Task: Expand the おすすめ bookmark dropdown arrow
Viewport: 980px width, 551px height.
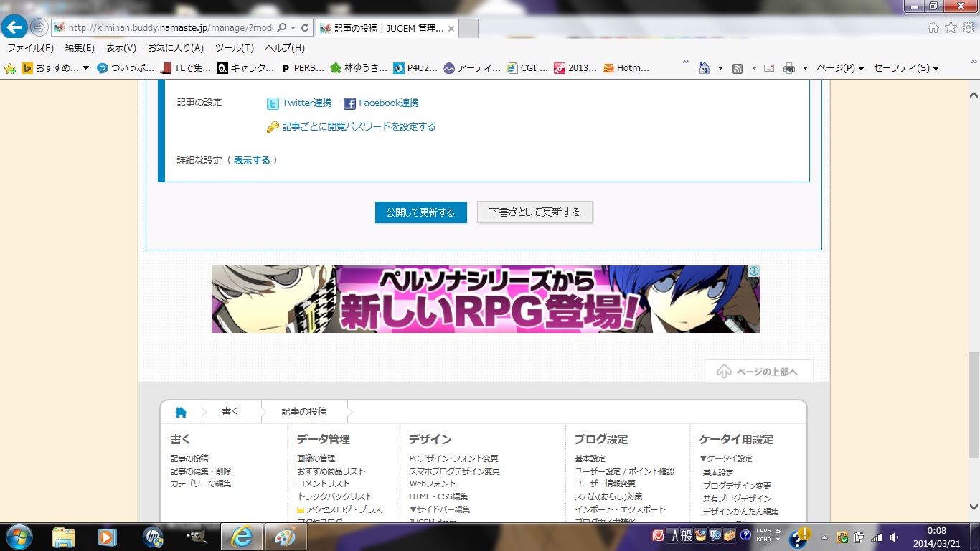Action: [85, 68]
